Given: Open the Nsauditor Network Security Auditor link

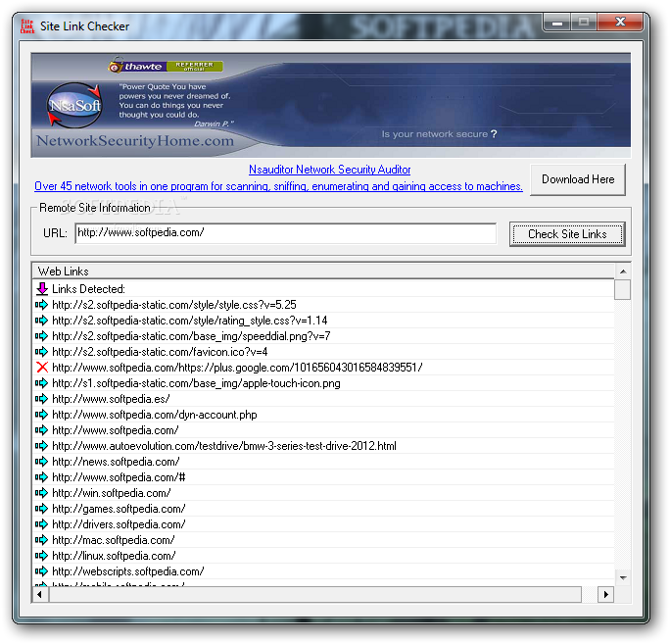Looking at the screenshot, I should 329,170.
